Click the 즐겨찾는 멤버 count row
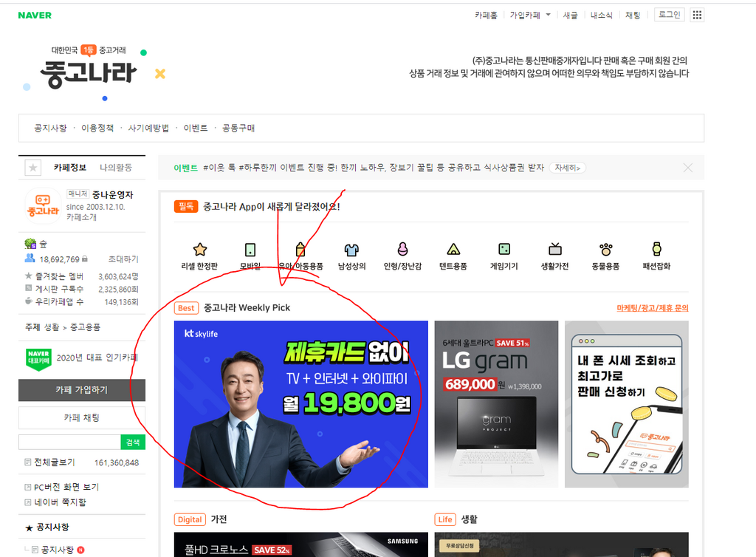756x557 pixels. (82, 276)
